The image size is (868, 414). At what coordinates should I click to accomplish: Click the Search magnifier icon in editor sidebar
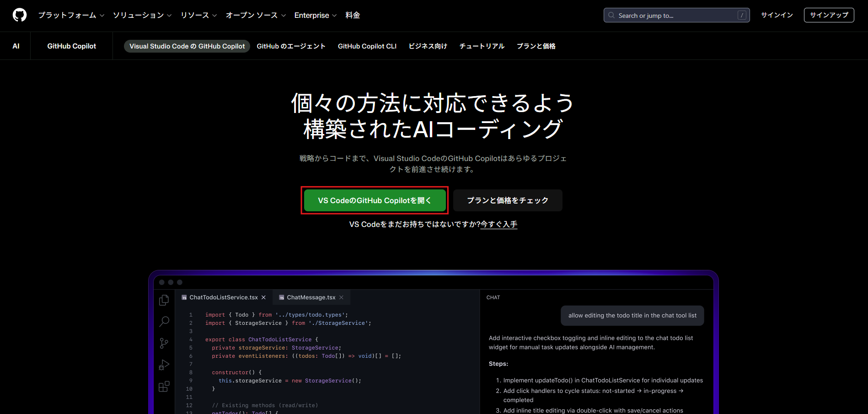point(164,322)
